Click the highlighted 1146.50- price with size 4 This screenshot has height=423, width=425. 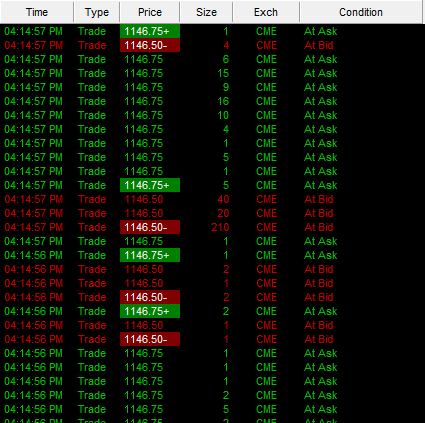pos(150,45)
